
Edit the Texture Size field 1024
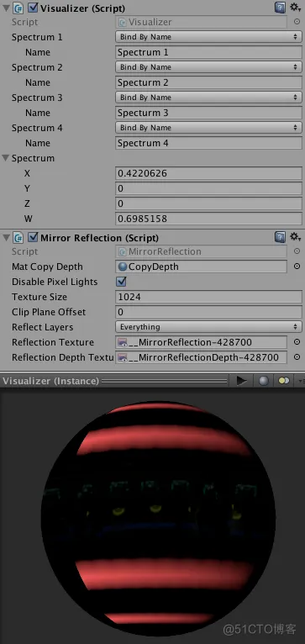pyautogui.click(x=208, y=297)
